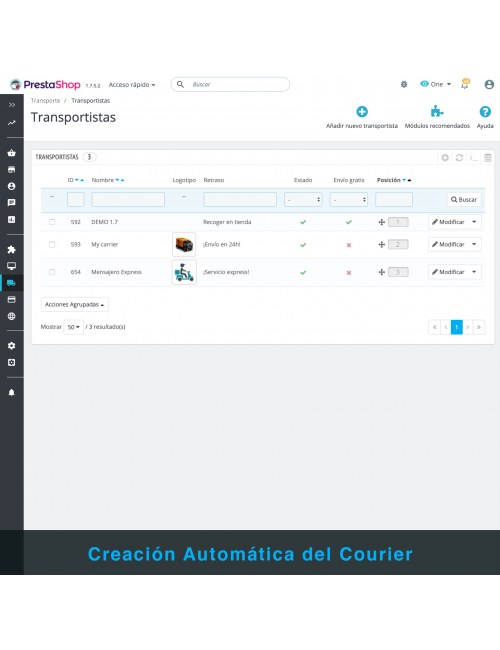The width and height of the screenshot is (500, 650).
Task: Click the database export icon in panel header
Action: (x=488, y=158)
